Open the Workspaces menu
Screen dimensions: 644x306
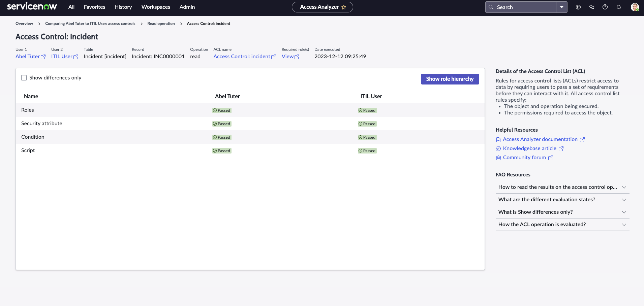[156, 7]
